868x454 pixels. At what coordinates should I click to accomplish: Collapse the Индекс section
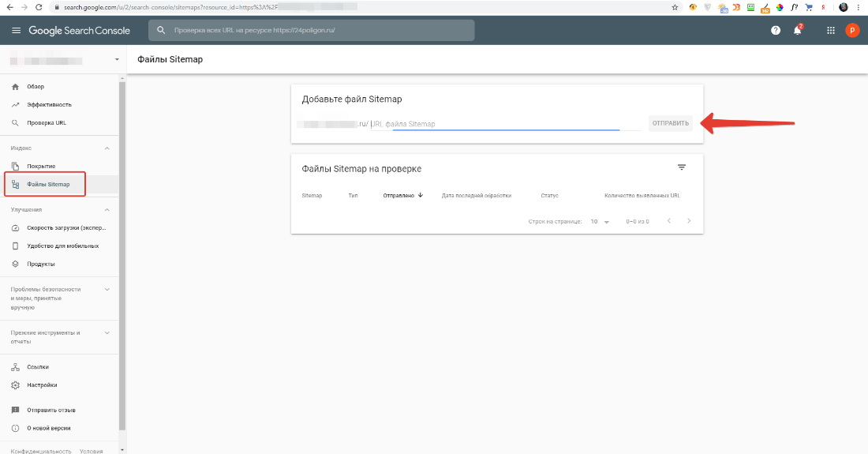click(107, 148)
